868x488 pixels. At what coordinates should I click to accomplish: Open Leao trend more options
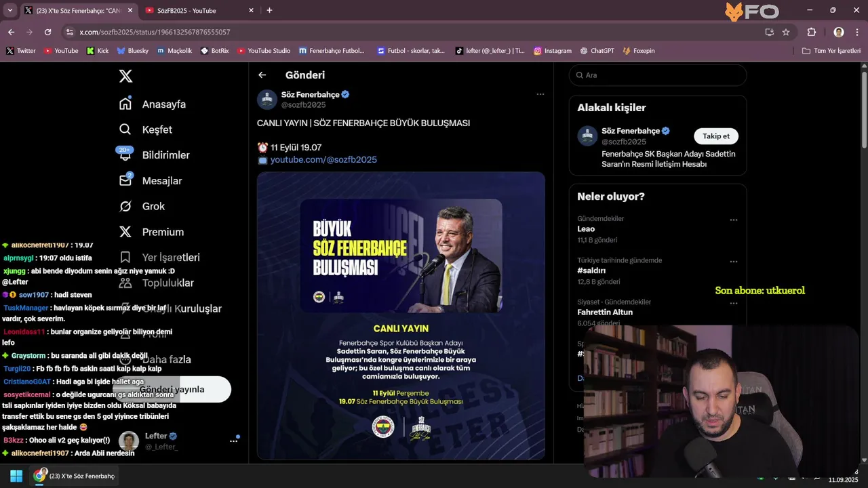pos(733,220)
